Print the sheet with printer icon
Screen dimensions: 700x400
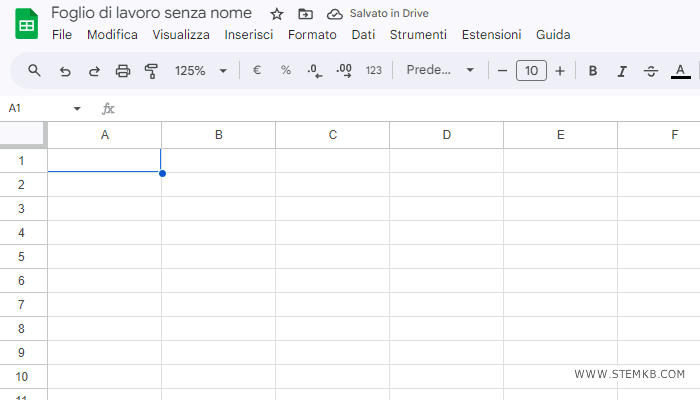(x=123, y=71)
